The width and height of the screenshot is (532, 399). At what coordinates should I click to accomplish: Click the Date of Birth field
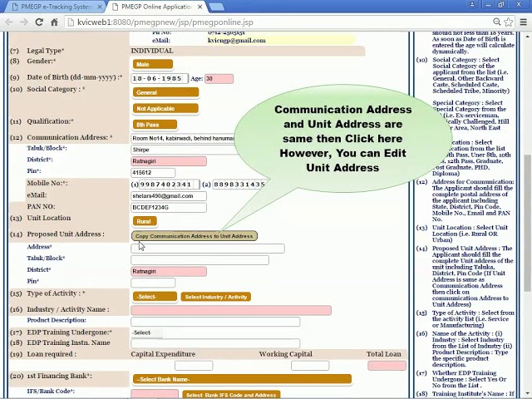pos(159,78)
